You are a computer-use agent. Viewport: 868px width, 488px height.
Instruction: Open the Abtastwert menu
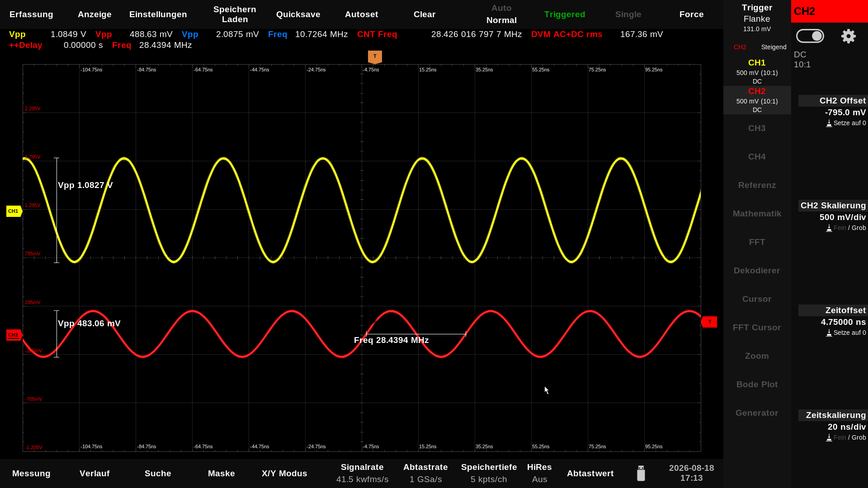pyautogui.click(x=590, y=474)
